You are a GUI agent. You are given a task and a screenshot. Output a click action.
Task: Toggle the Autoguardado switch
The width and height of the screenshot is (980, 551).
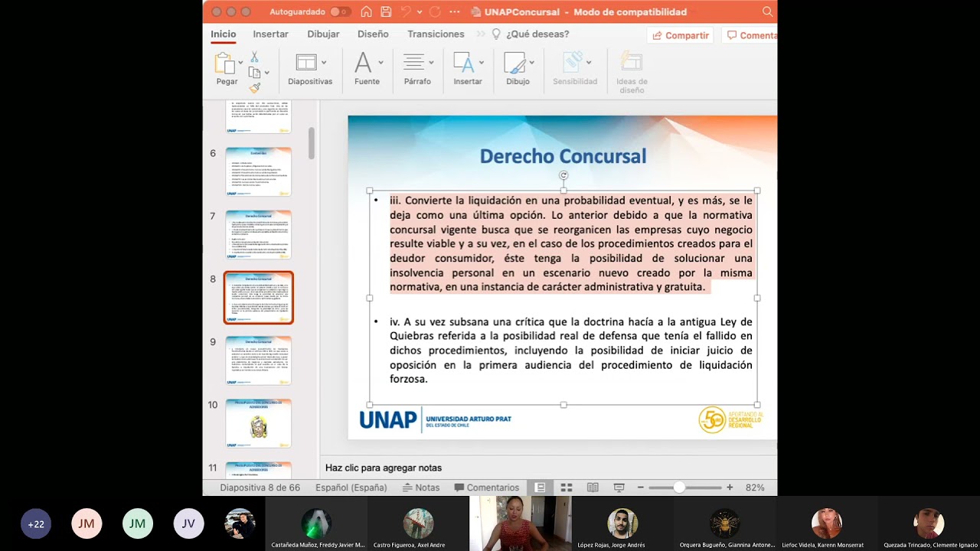[341, 11]
